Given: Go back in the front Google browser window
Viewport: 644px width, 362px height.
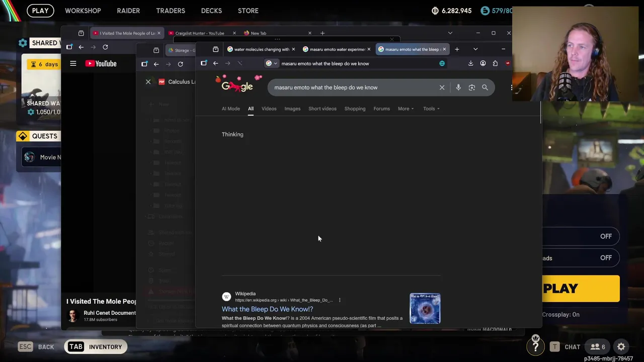Looking at the screenshot, I should point(215,63).
